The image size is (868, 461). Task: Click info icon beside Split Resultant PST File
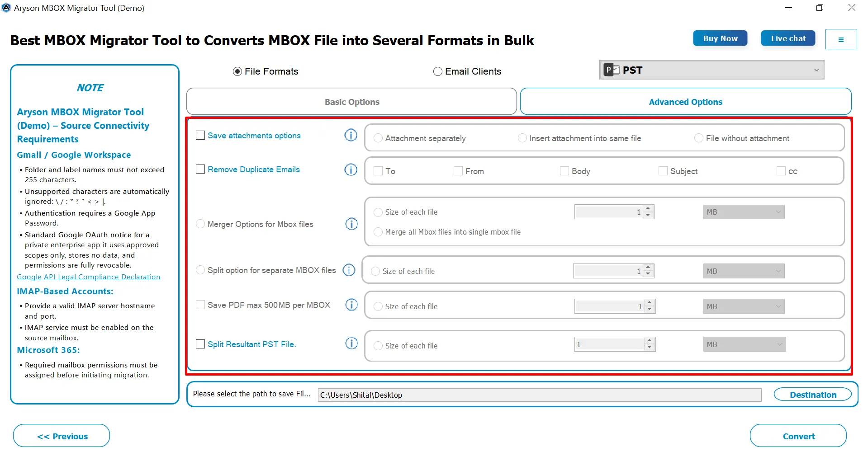(351, 343)
